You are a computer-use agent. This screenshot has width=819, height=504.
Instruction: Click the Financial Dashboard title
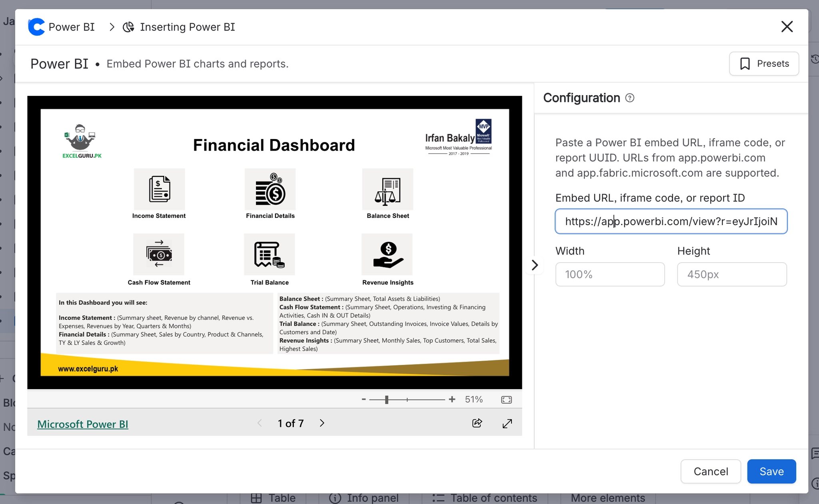274,145
